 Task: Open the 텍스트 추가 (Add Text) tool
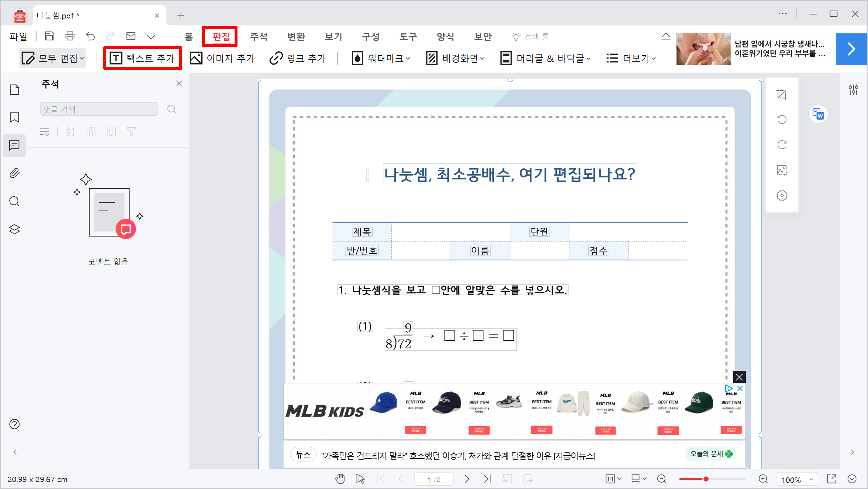coord(142,58)
